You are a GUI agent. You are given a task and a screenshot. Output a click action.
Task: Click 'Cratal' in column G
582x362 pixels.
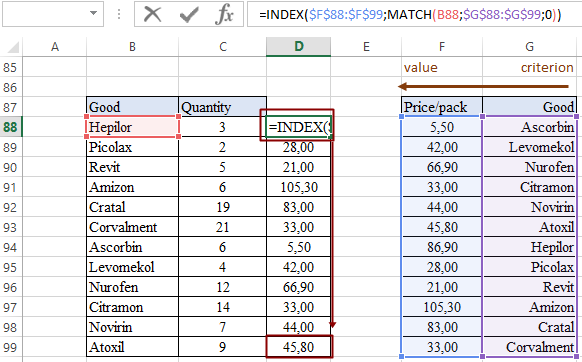[x=530, y=327]
